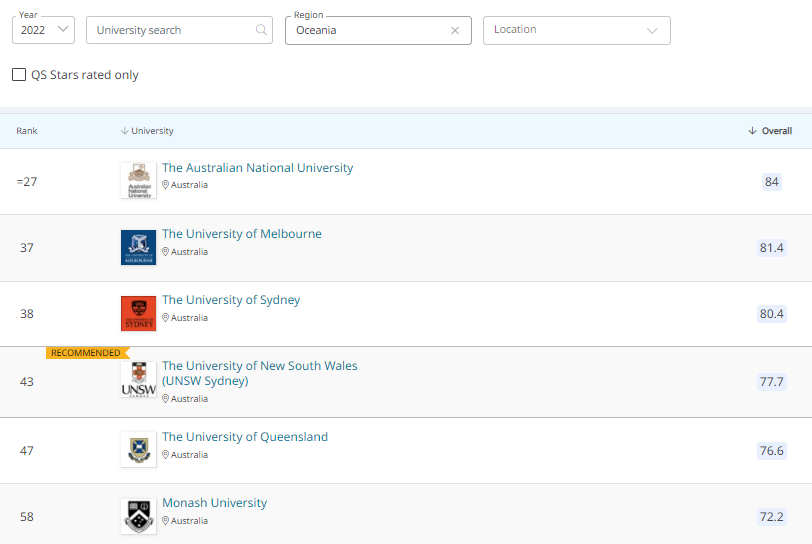Open the Region dropdown field
The image size is (812, 544).
point(365,31)
